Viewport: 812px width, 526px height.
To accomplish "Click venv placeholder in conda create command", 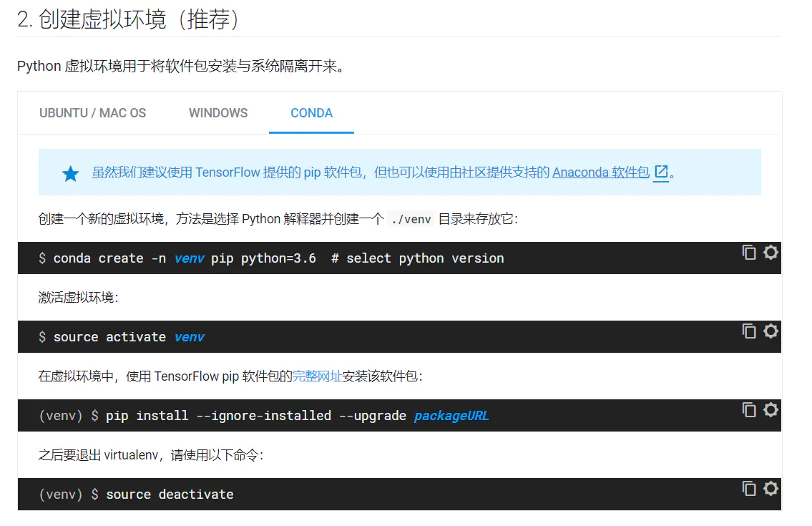I will (189, 258).
